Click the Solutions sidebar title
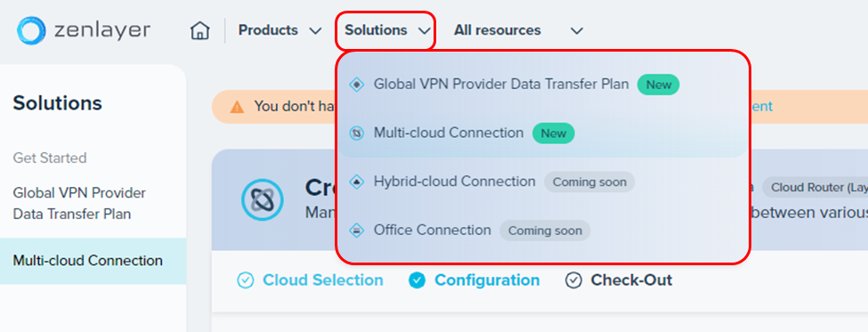The image size is (868, 332). [58, 103]
